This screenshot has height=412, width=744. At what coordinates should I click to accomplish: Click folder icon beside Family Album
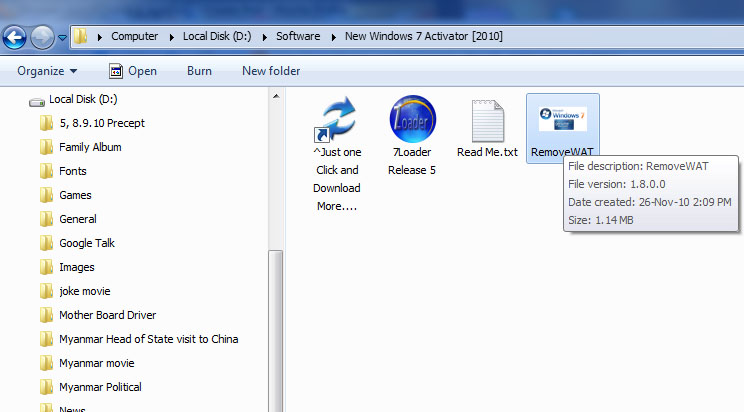pyautogui.click(x=46, y=147)
